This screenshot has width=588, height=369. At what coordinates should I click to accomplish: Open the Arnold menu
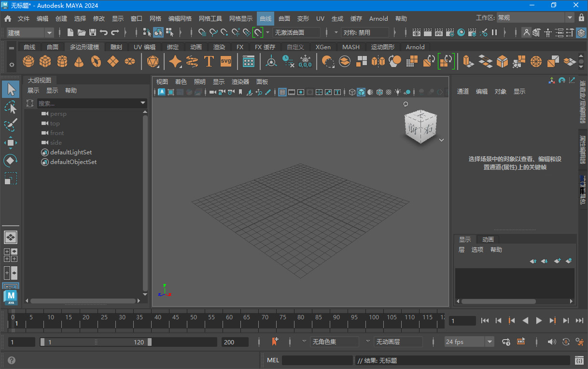(378, 18)
